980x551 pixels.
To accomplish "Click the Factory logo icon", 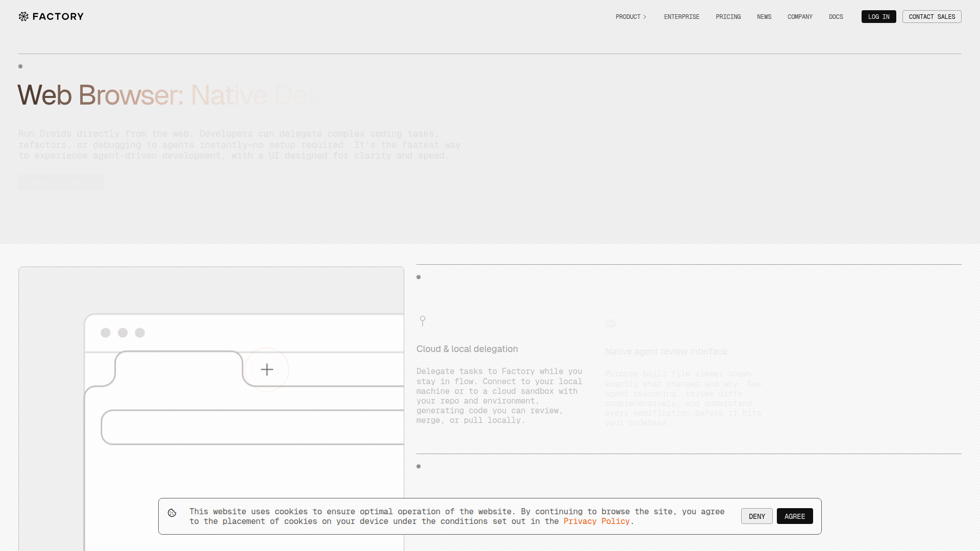I will tap(23, 16).
